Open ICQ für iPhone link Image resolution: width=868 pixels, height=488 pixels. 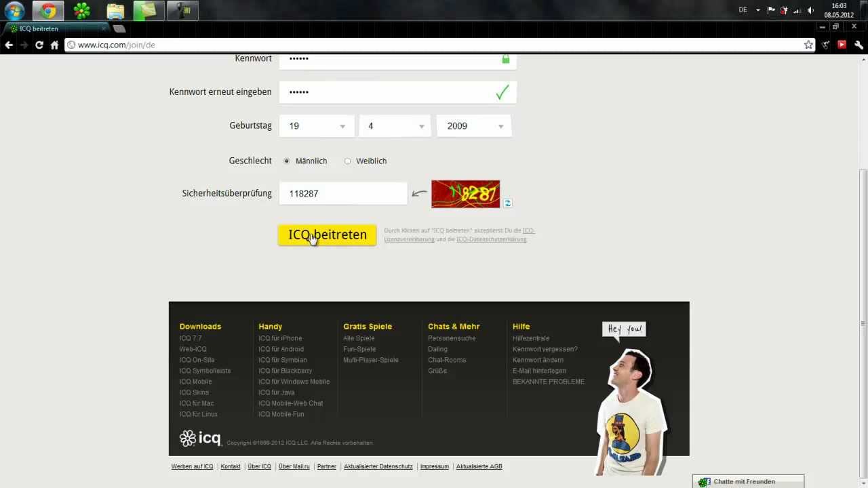coord(280,338)
